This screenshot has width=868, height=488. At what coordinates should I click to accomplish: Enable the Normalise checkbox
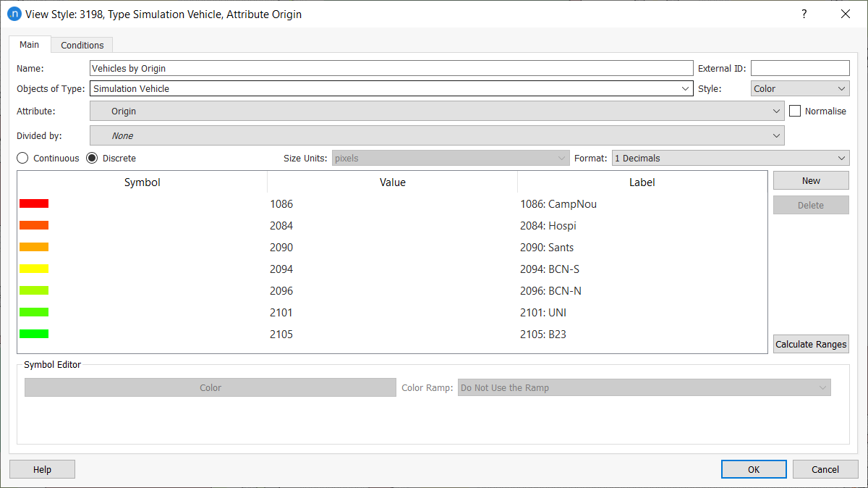(x=795, y=112)
